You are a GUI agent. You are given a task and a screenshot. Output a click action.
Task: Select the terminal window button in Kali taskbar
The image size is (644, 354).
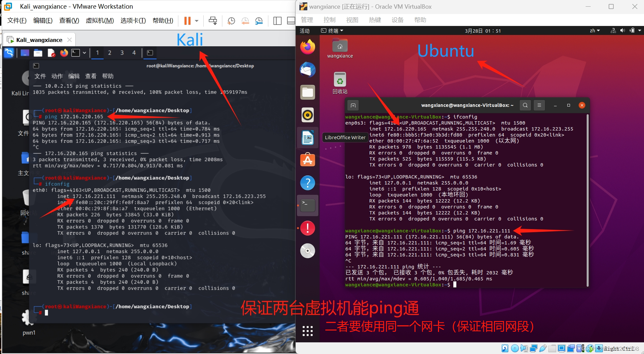click(150, 53)
